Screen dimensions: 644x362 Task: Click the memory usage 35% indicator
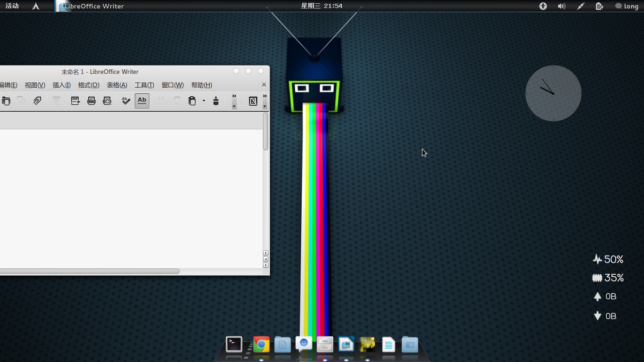(x=608, y=278)
